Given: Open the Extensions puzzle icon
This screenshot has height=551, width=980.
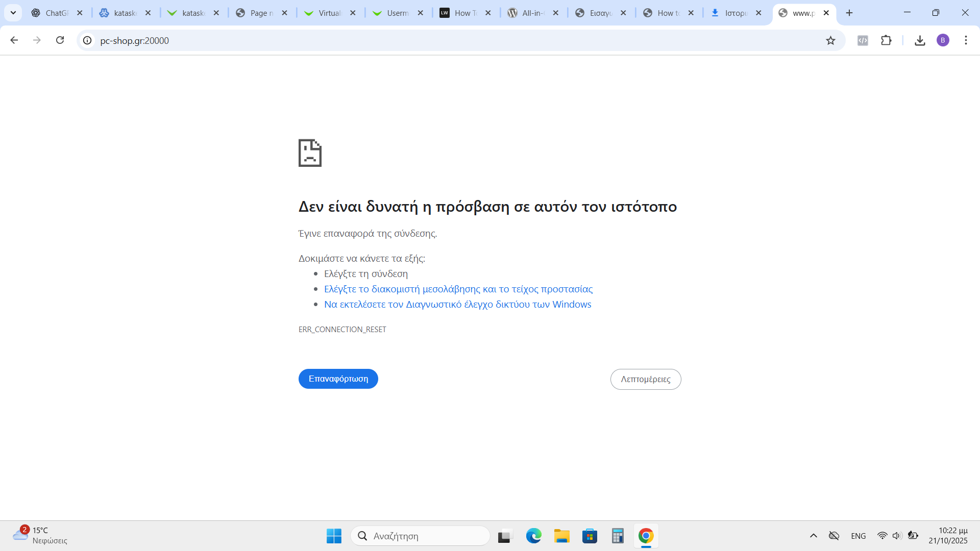Looking at the screenshot, I should (x=886, y=40).
